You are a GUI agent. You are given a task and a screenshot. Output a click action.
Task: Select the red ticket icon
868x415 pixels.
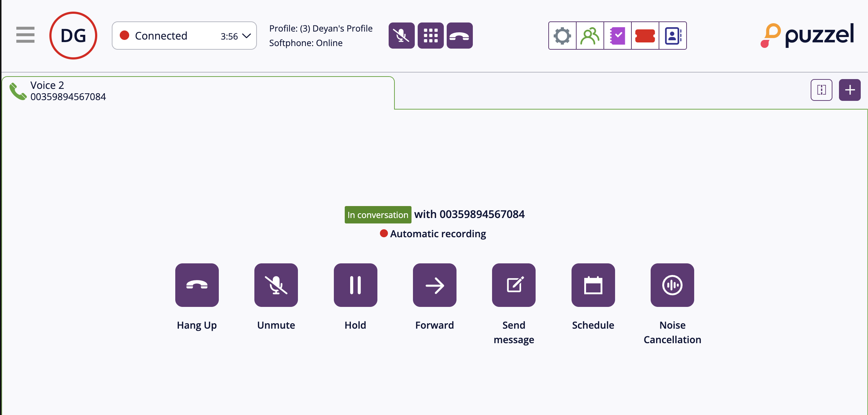click(645, 36)
